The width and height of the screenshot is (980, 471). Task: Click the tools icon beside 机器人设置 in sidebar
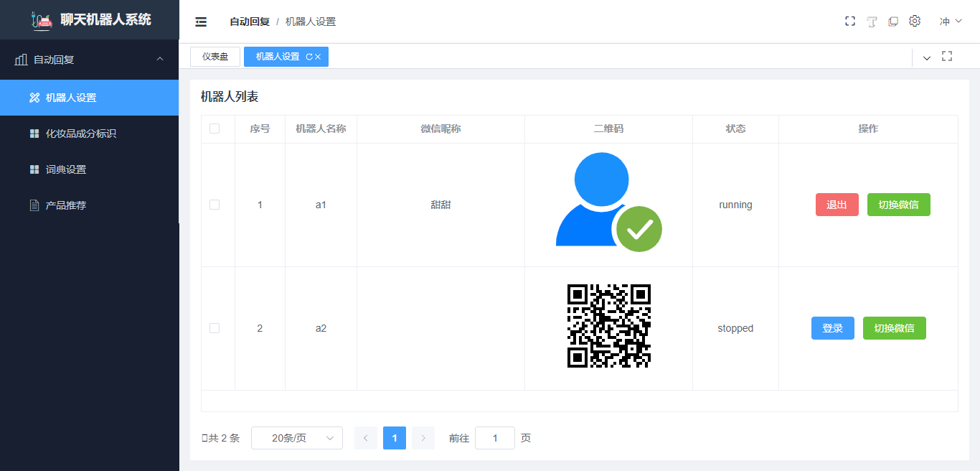34,98
